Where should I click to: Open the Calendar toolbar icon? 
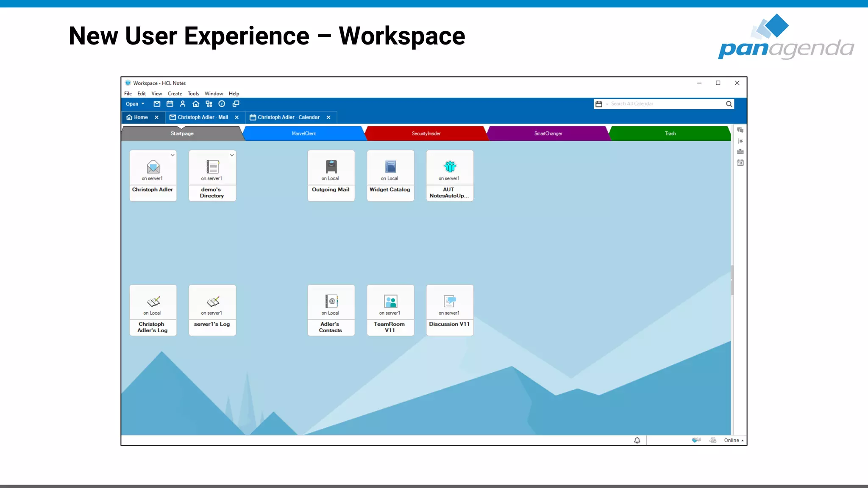click(170, 104)
